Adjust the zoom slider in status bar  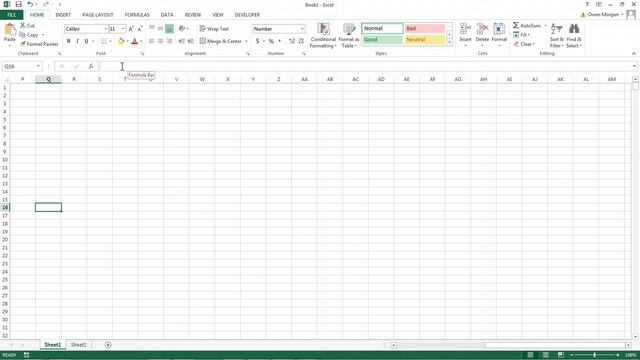pyautogui.click(x=595, y=355)
